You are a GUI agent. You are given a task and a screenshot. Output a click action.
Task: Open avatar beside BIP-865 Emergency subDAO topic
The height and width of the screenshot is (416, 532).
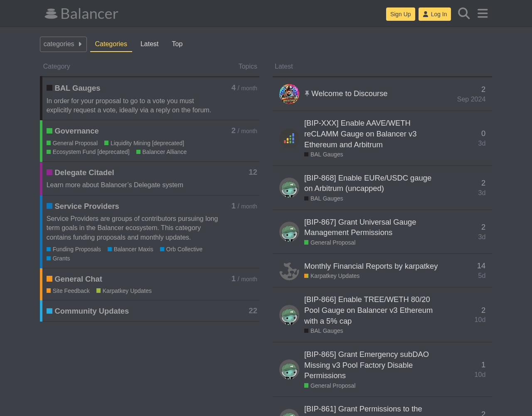[x=289, y=369]
